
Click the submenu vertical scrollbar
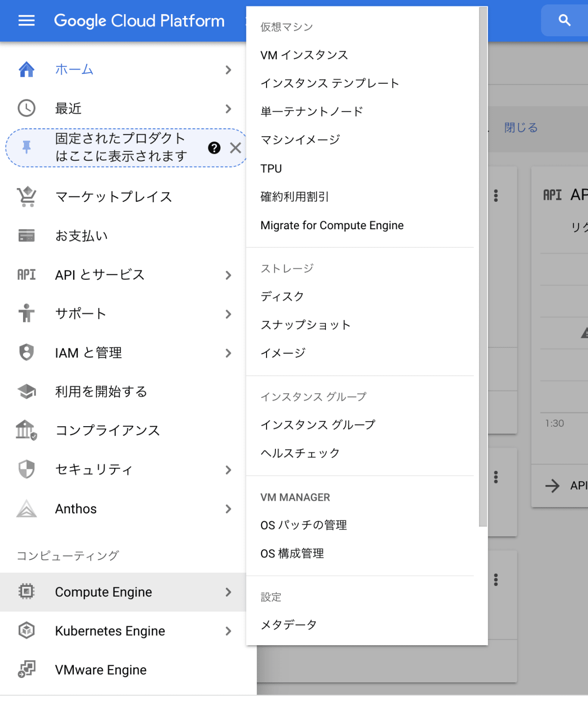pos(483,267)
